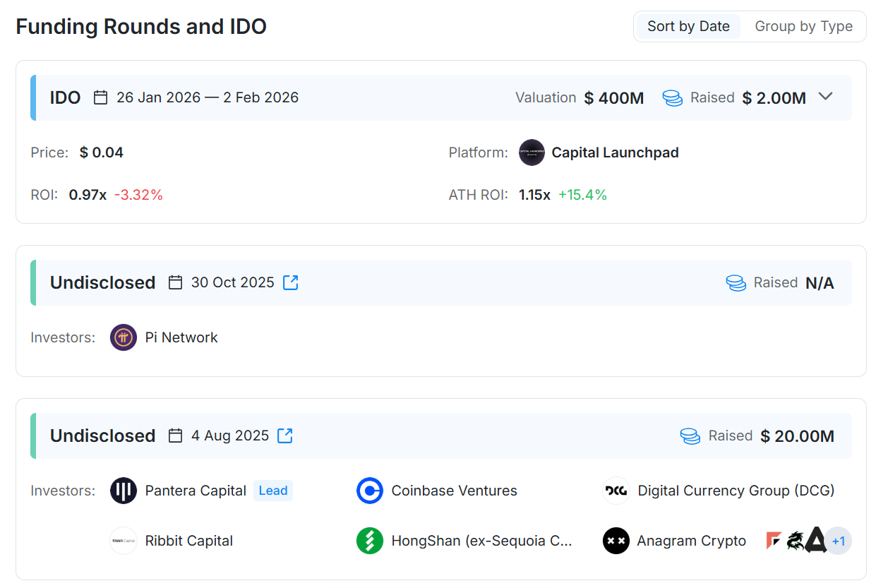876x588 pixels.
Task: Select the Pantera Capital logo icon
Action: pos(124,491)
